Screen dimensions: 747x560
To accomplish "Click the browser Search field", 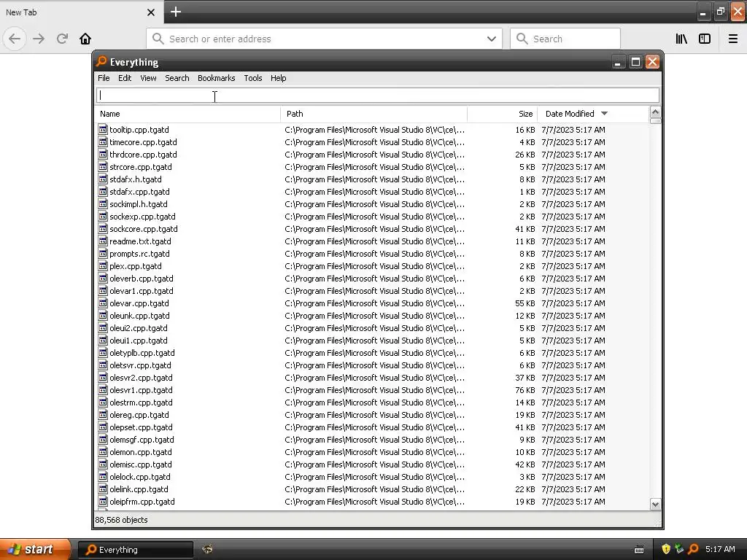I will pos(565,39).
